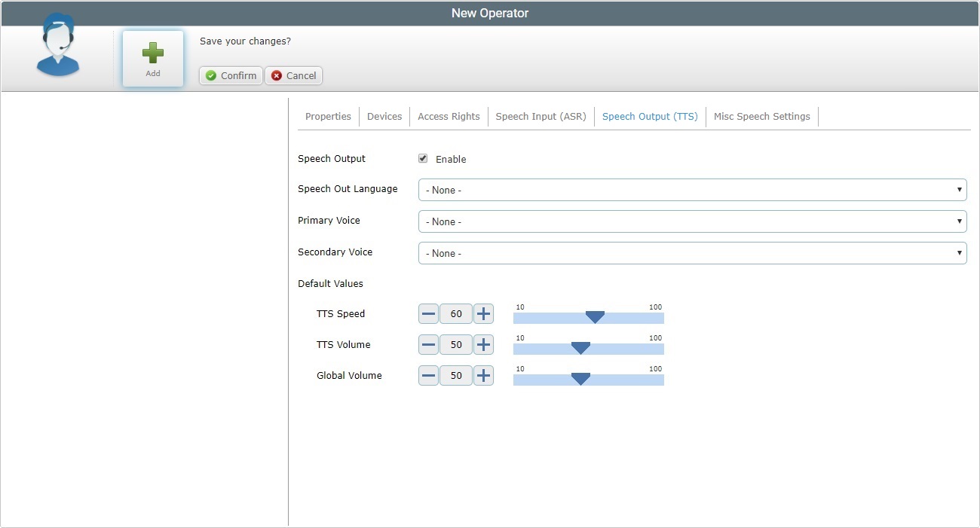Increase TTS Speed with plus button
Viewport: 980px width, 528px height.
point(483,314)
